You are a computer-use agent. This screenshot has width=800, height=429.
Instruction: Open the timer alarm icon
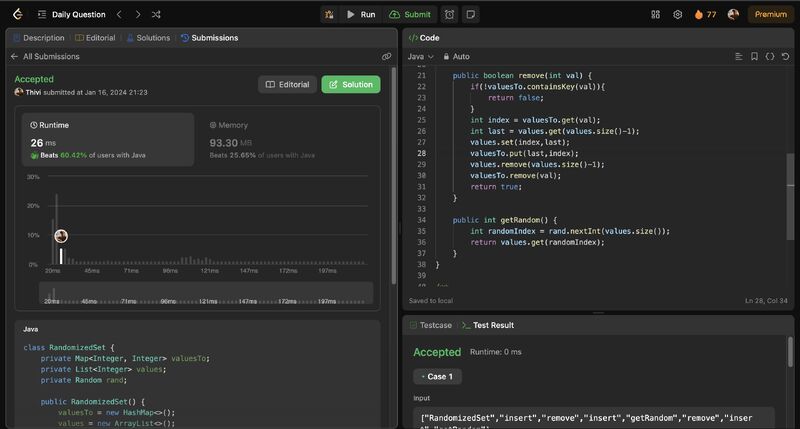449,14
